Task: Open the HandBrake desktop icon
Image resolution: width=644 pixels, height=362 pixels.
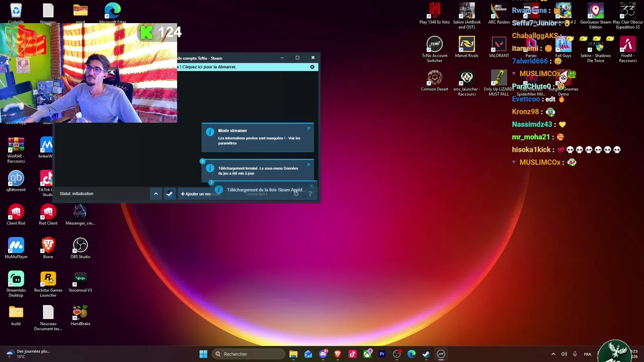Action: (80, 316)
